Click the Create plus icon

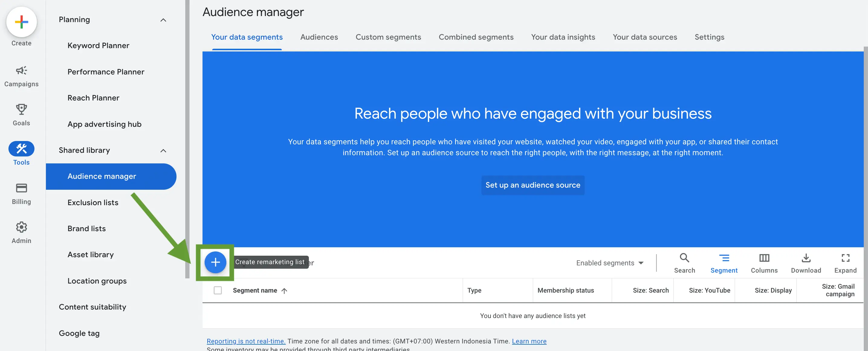[21, 22]
